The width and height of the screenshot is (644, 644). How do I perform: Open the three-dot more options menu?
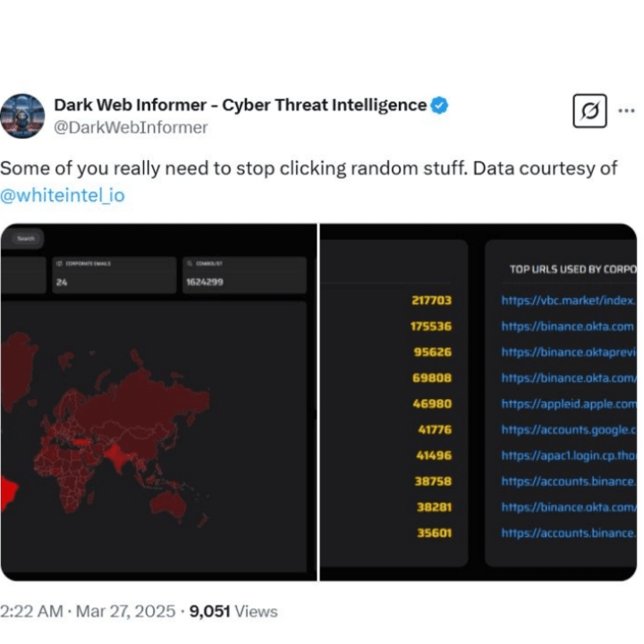(x=625, y=112)
